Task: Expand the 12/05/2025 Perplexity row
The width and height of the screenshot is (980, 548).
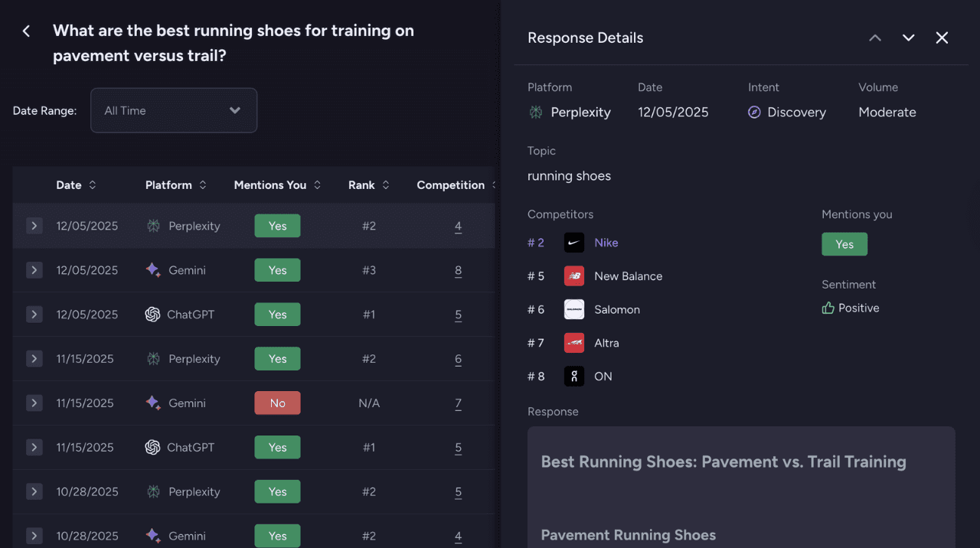Action: (x=34, y=226)
